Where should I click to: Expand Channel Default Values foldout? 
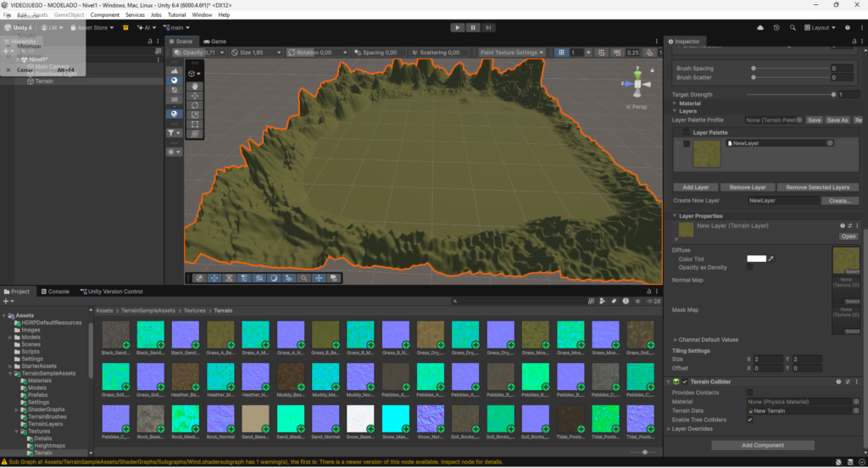click(x=675, y=339)
